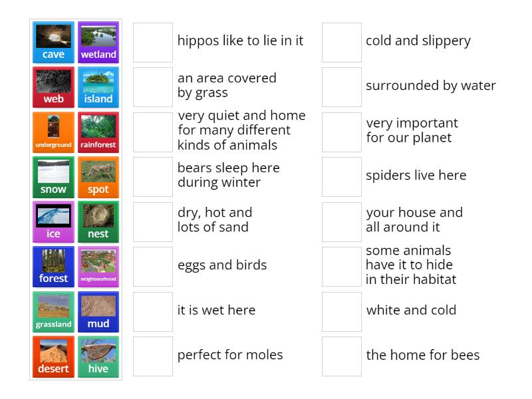Click the answer box beside 'cold and slippery'
This screenshot has height=399, width=532.
click(x=341, y=42)
